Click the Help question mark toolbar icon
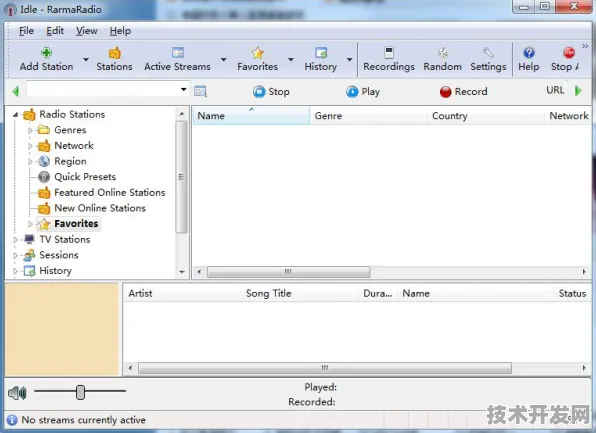The width and height of the screenshot is (596, 433). coord(528,52)
